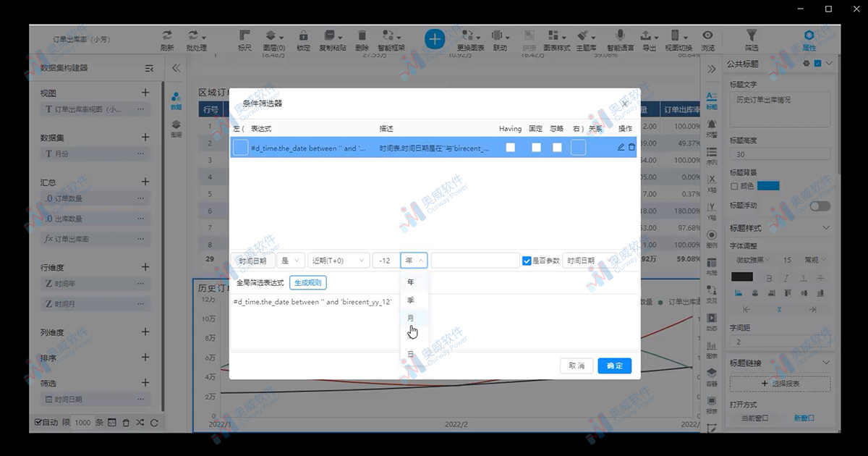Add a new 行维度 with plus icon

[x=145, y=267]
